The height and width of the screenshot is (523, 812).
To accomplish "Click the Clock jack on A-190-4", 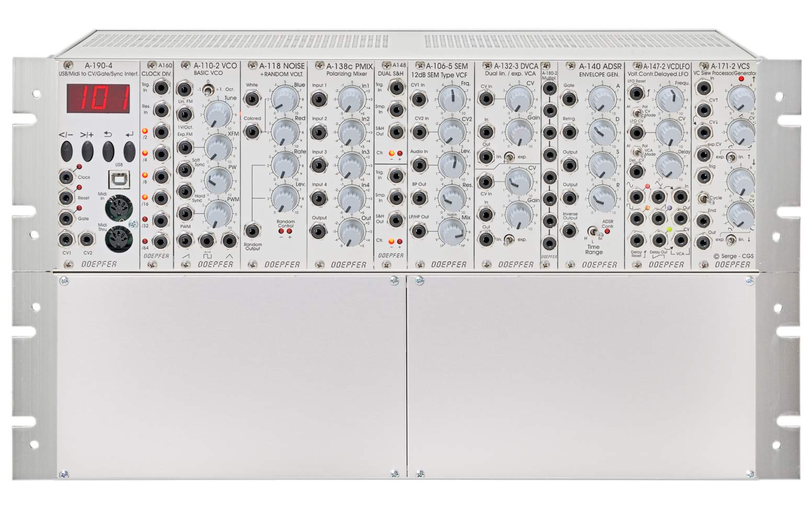I will click(67, 177).
